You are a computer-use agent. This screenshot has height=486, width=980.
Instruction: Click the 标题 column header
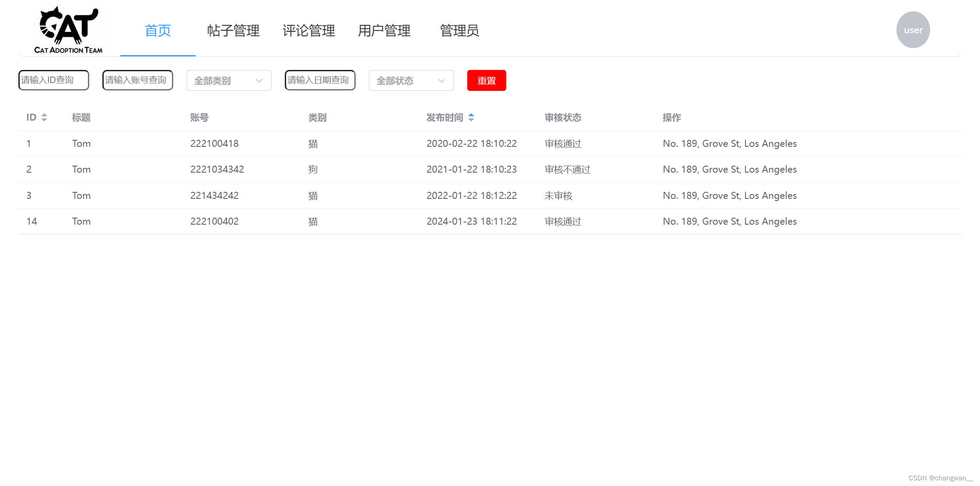point(81,117)
